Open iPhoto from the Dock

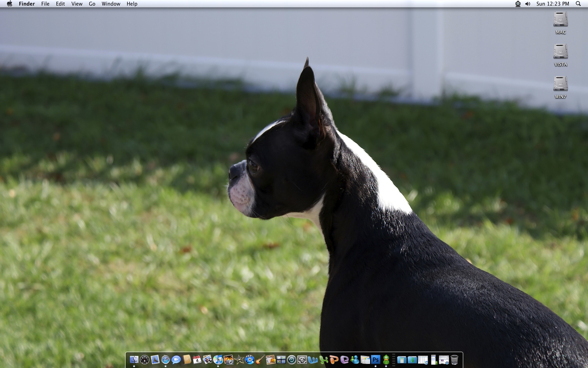pyautogui.click(x=229, y=360)
